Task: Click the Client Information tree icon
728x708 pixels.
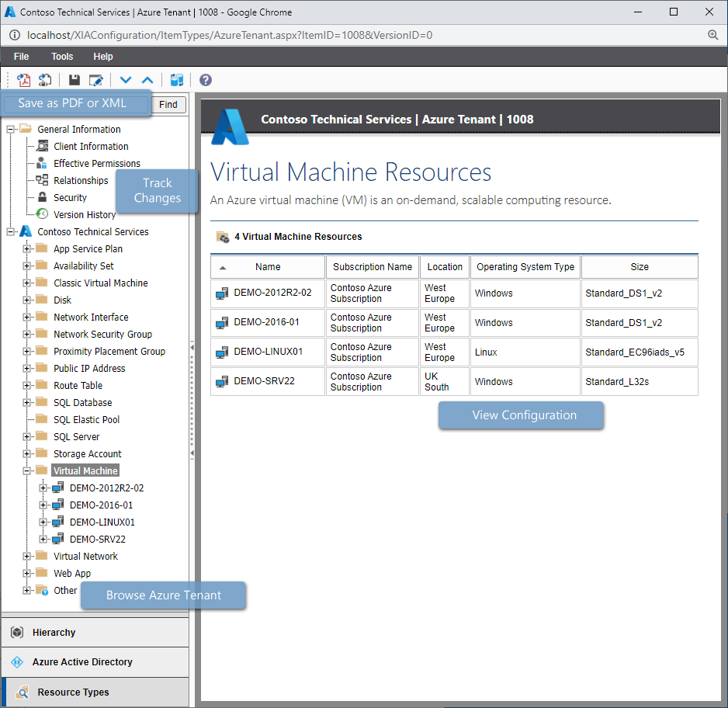Action: [x=42, y=146]
